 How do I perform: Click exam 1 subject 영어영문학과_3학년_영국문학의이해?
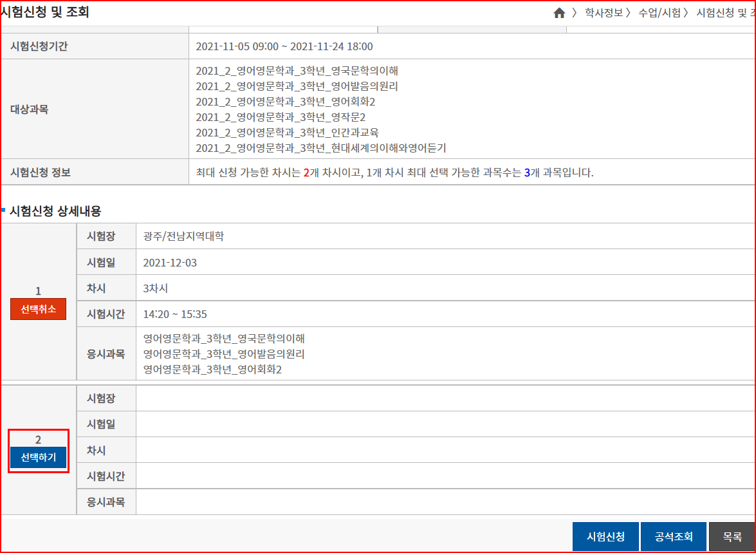[x=224, y=338]
